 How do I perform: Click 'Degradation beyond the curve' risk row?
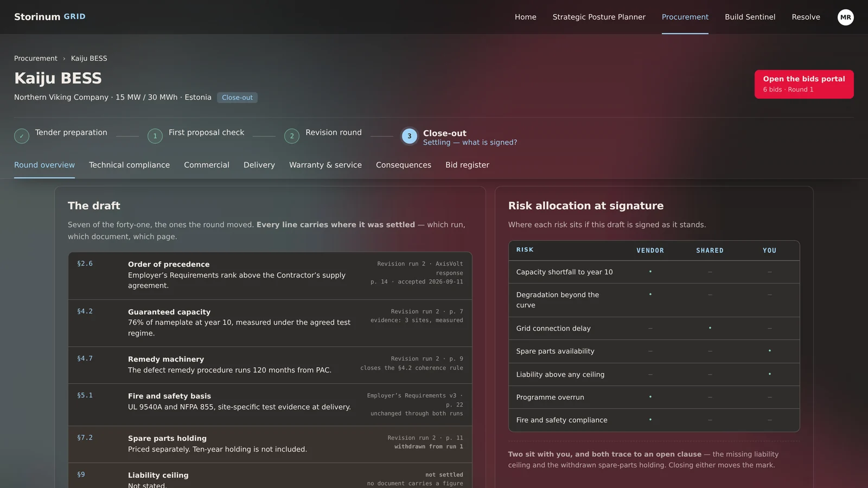tap(654, 300)
